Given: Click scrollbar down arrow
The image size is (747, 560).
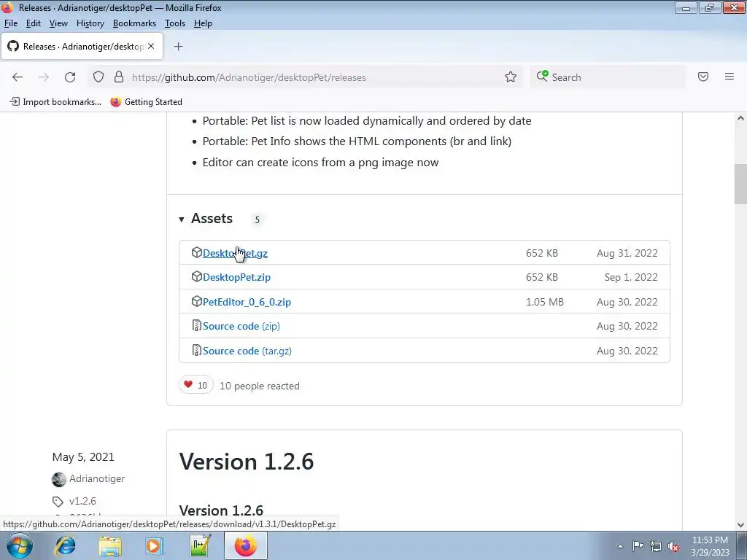Looking at the screenshot, I should tap(740, 525).
